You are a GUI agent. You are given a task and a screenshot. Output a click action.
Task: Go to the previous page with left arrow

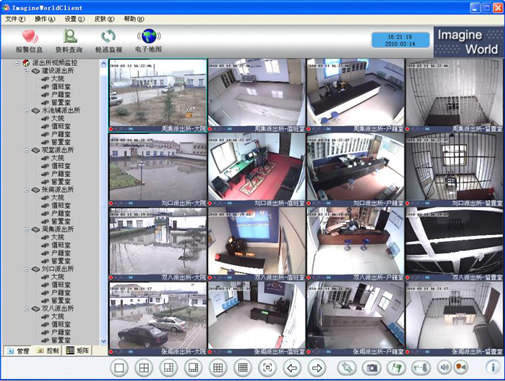(292, 368)
